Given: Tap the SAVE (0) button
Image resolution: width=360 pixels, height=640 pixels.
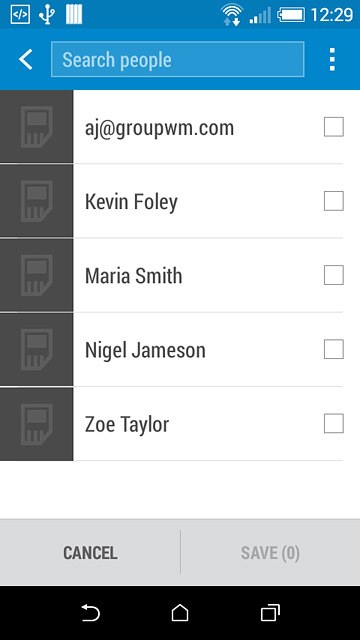Looking at the screenshot, I should [x=270, y=553].
